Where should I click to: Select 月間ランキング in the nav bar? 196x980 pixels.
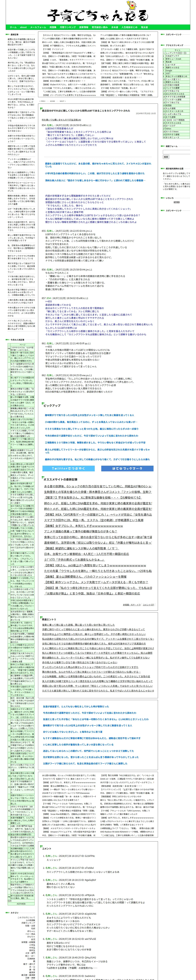68,27
